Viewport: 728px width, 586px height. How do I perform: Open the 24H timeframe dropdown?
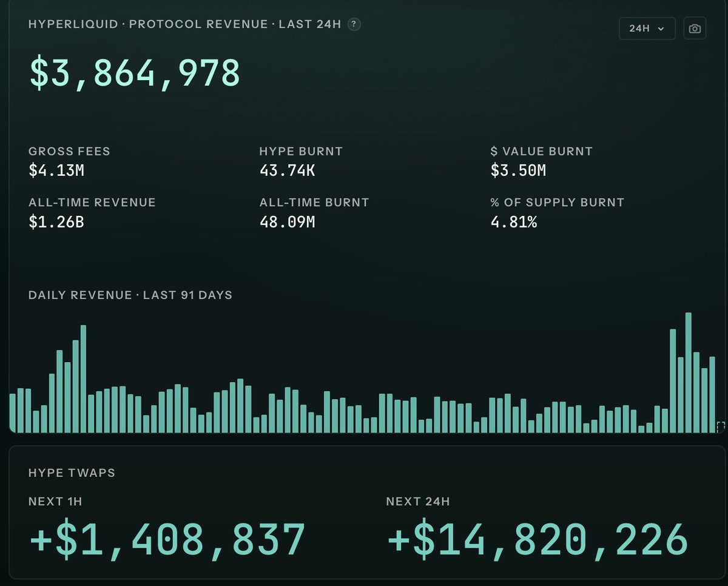647,29
